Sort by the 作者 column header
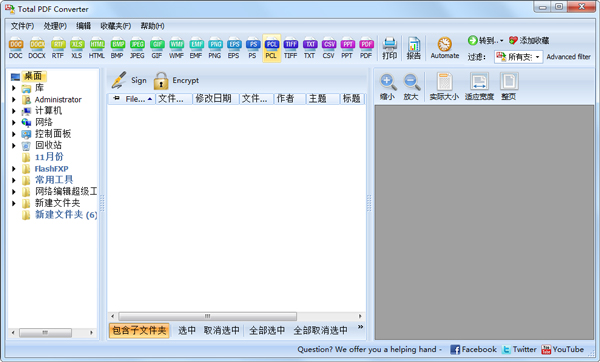600x362 pixels. tap(289, 99)
